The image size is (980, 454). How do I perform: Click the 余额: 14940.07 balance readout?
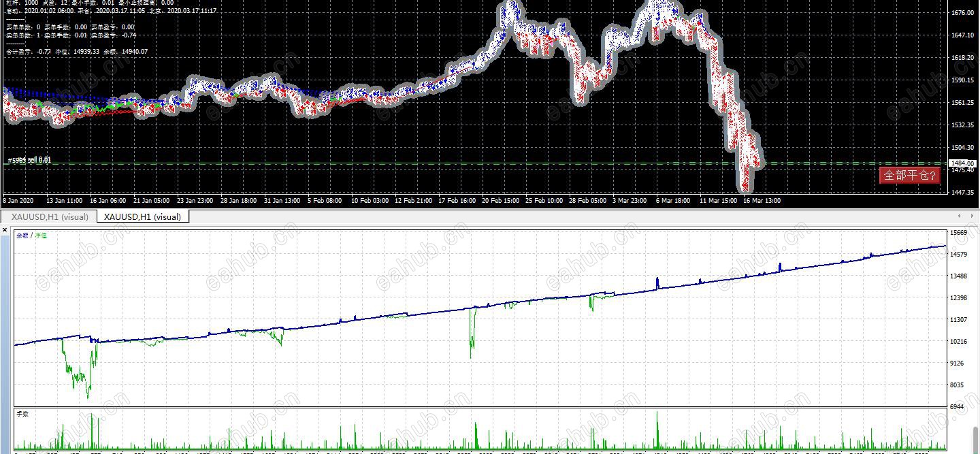[x=126, y=51]
